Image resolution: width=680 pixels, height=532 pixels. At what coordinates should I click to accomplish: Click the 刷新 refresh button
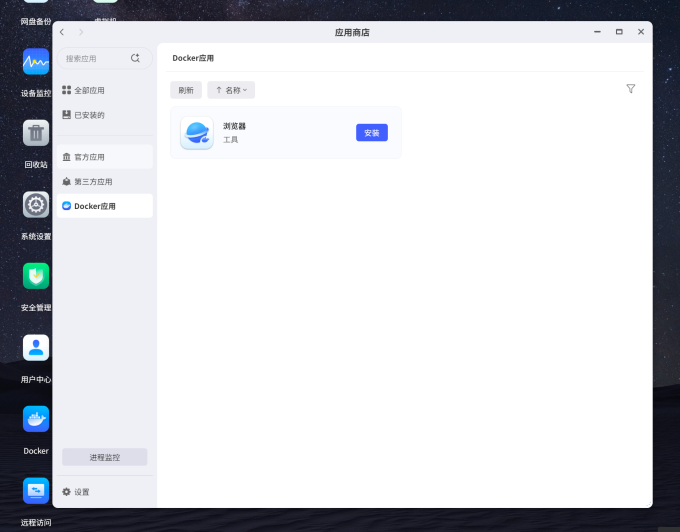[x=186, y=90]
